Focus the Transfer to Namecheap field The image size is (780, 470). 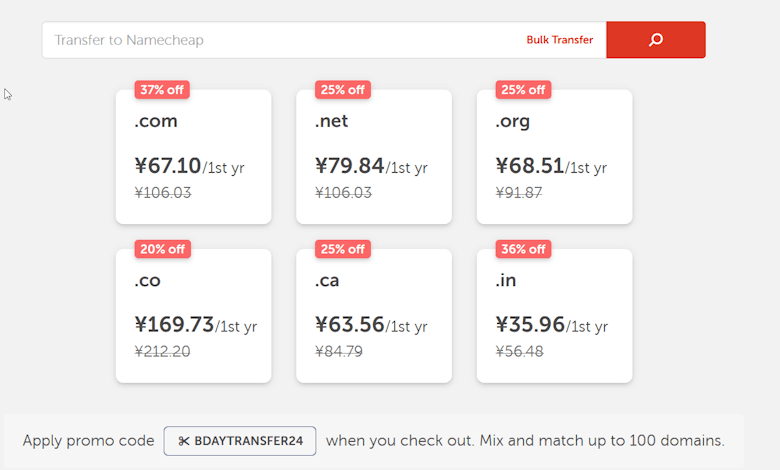pos(281,40)
